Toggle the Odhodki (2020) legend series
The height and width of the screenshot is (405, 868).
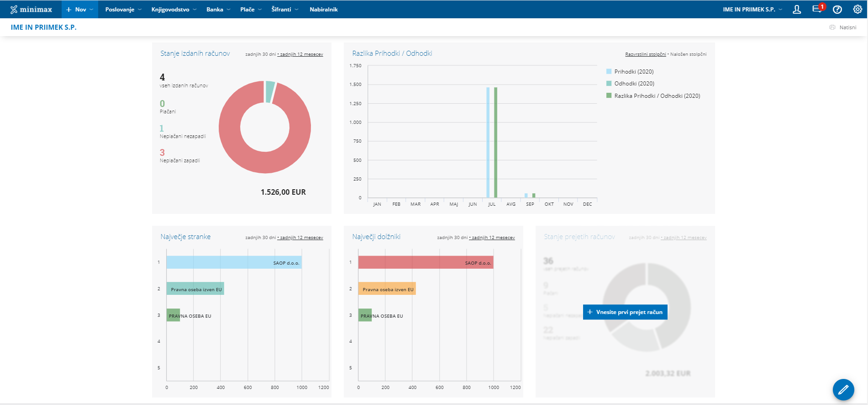634,84
